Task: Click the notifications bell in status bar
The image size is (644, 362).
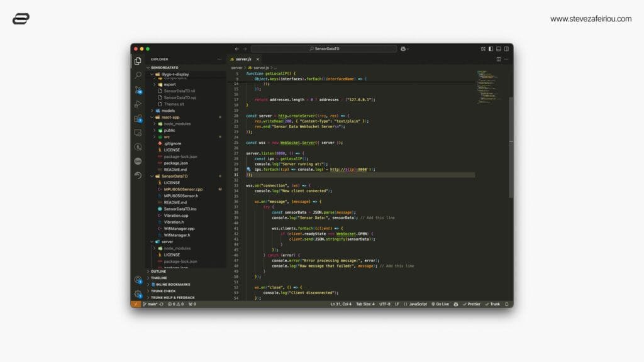Action: tap(506, 304)
